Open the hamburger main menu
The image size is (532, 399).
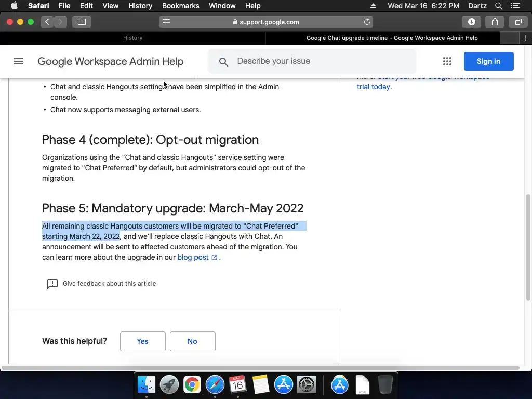pos(19,61)
